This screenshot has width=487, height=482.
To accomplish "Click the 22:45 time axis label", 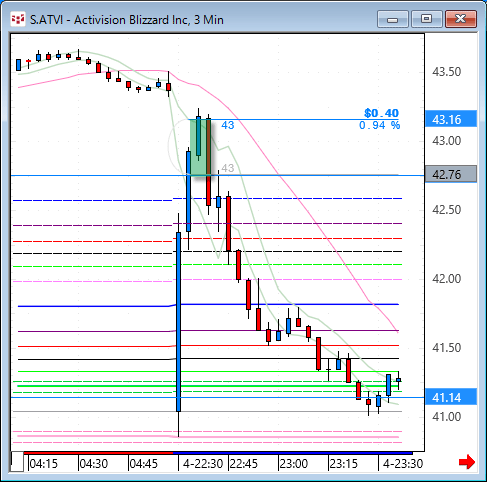I will (243, 464).
